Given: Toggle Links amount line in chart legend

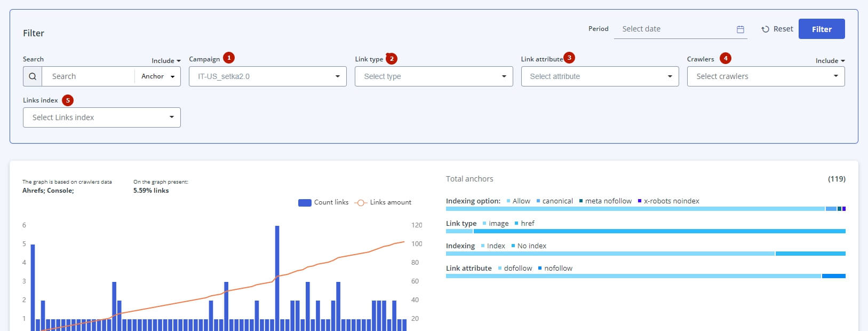Looking at the screenshot, I should click(x=383, y=202).
